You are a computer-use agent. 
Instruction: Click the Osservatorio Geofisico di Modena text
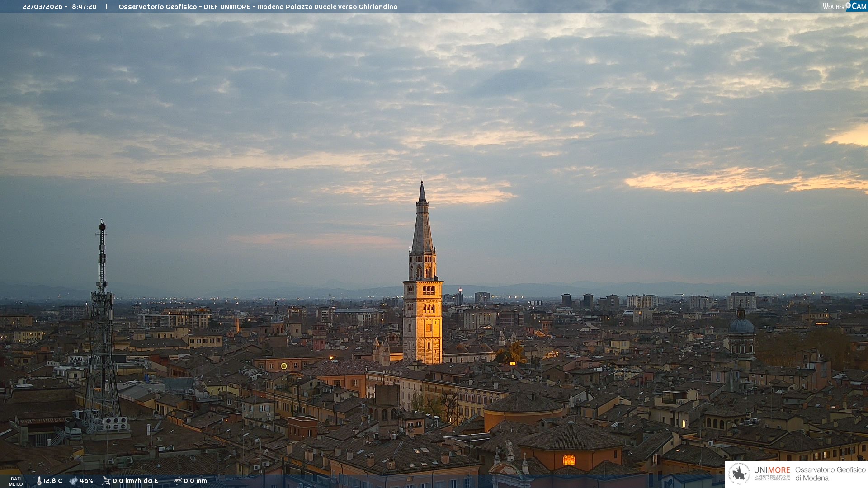point(830,474)
